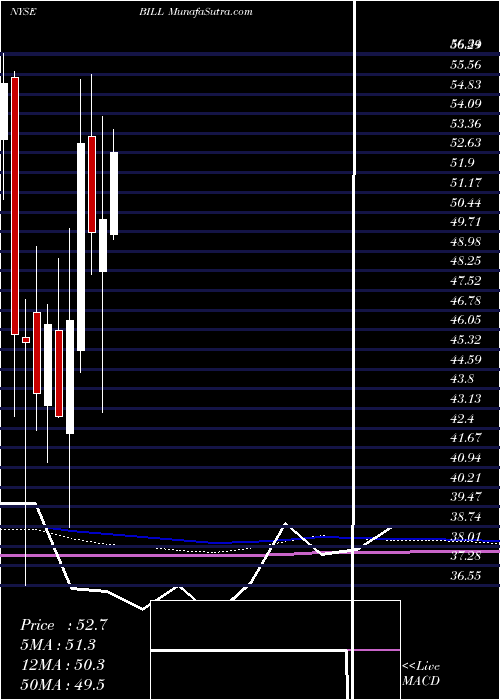Click the Price : 52.7 readout
500x700 pixels.
pyautogui.click(x=64, y=625)
